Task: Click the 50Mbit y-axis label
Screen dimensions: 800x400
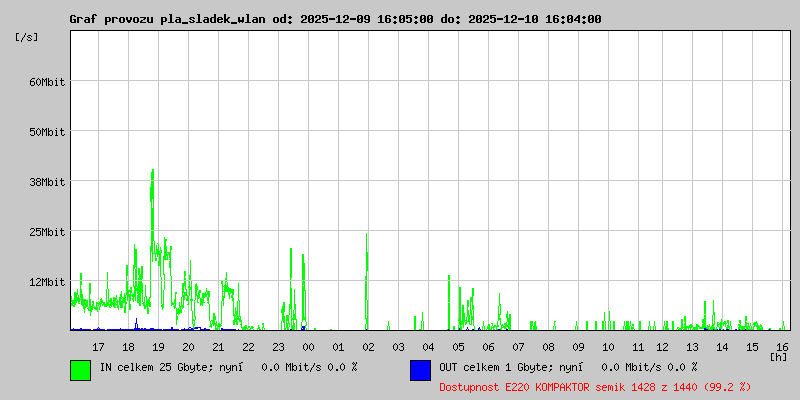Action: (x=46, y=132)
